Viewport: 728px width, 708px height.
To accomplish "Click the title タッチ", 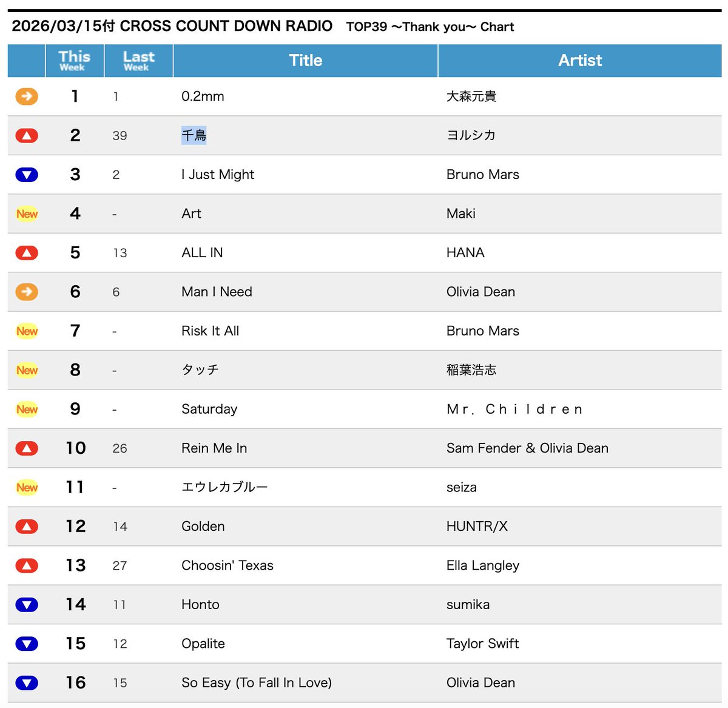I will point(200,370).
